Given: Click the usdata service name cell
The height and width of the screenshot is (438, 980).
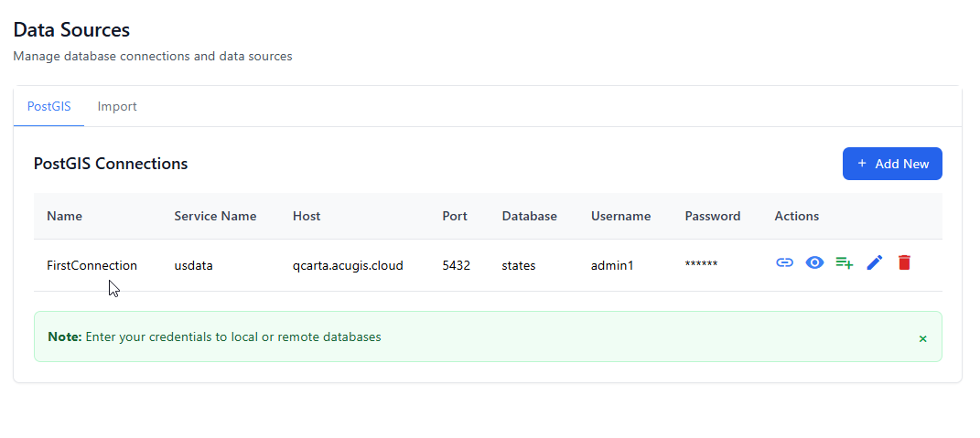Looking at the screenshot, I should [x=193, y=265].
